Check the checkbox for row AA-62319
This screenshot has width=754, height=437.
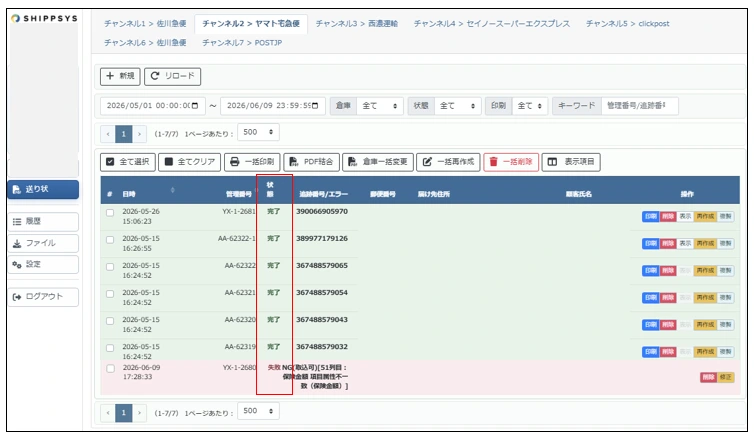point(110,348)
